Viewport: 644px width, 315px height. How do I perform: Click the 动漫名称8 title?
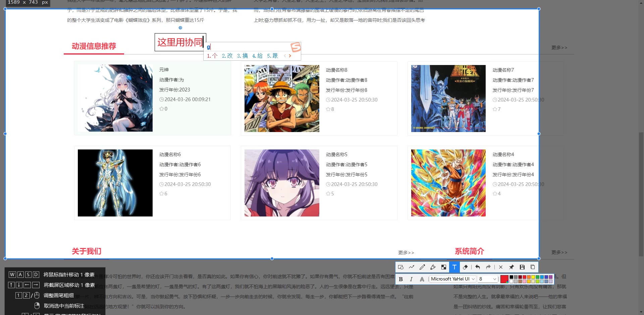[x=336, y=70]
